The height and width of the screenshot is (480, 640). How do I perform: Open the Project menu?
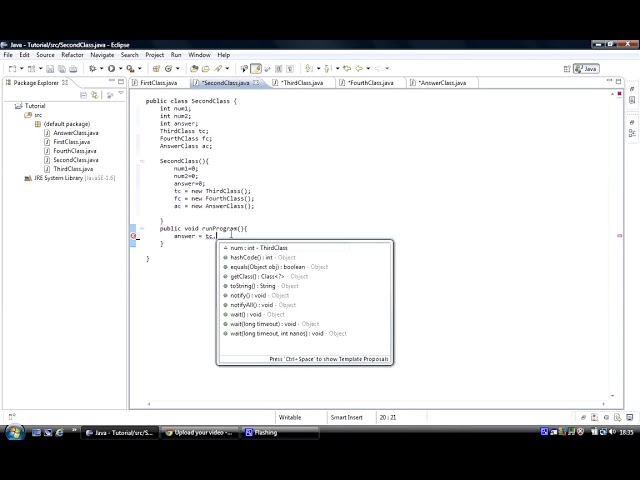pyautogui.click(x=154, y=55)
